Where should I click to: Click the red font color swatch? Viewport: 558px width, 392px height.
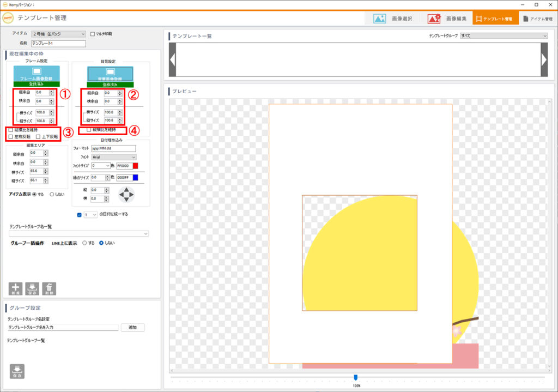[136, 166]
